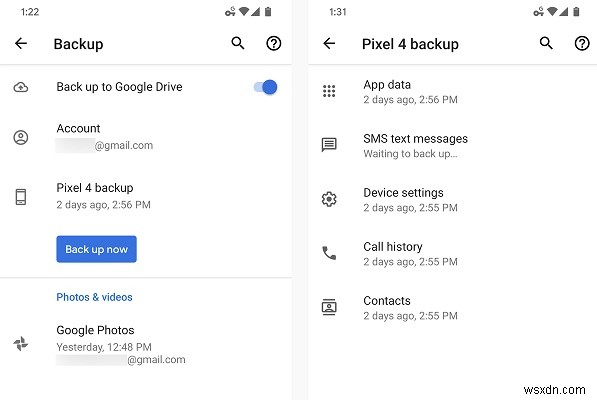Click the Backup page title
This screenshot has height=400, width=597.
78,44
